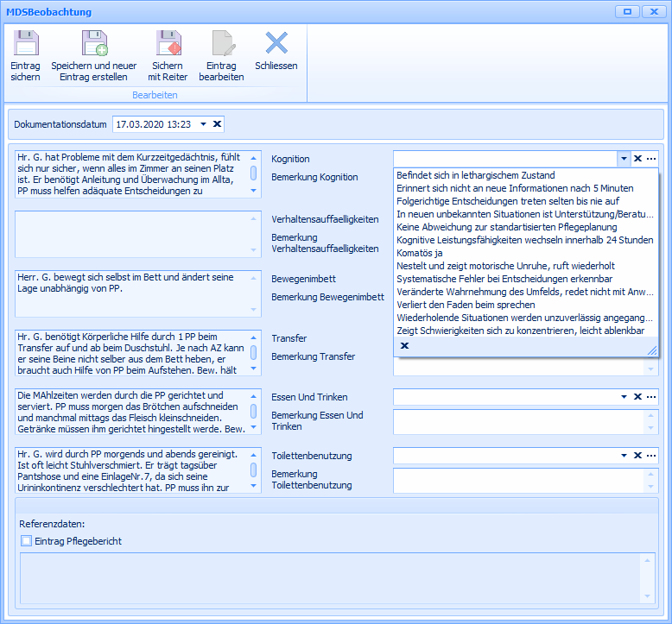Click Sichern mit Reiter icon

click(x=167, y=43)
